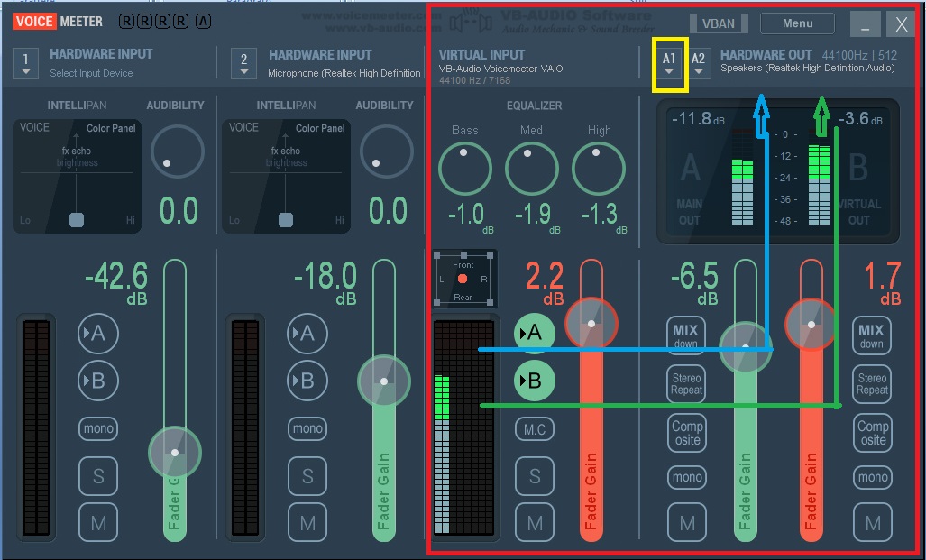Image resolution: width=926 pixels, height=560 pixels.
Task: Disable bus B routing on Virtual Input
Action: (535, 381)
